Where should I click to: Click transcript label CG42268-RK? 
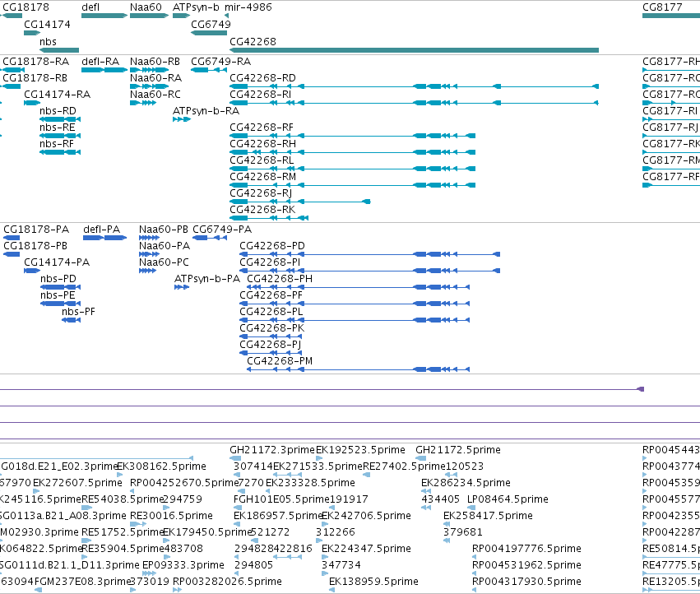pos(262,210)
